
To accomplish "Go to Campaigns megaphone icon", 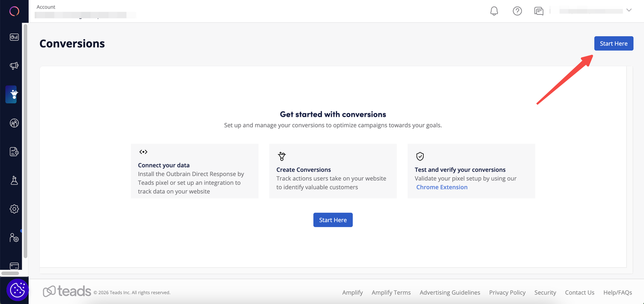I will click(x=14, y=65).
